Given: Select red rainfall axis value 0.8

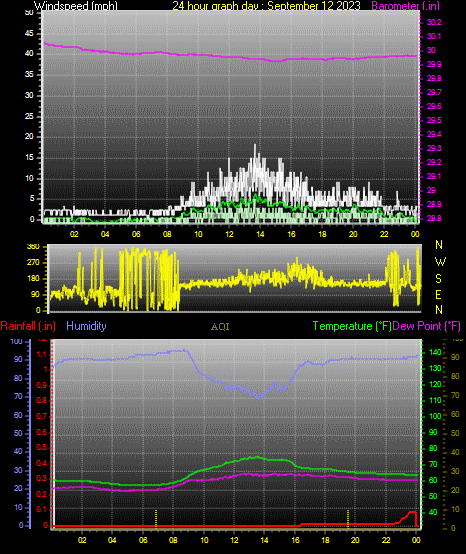Looking at the screenshot, I should click(42, 401).
